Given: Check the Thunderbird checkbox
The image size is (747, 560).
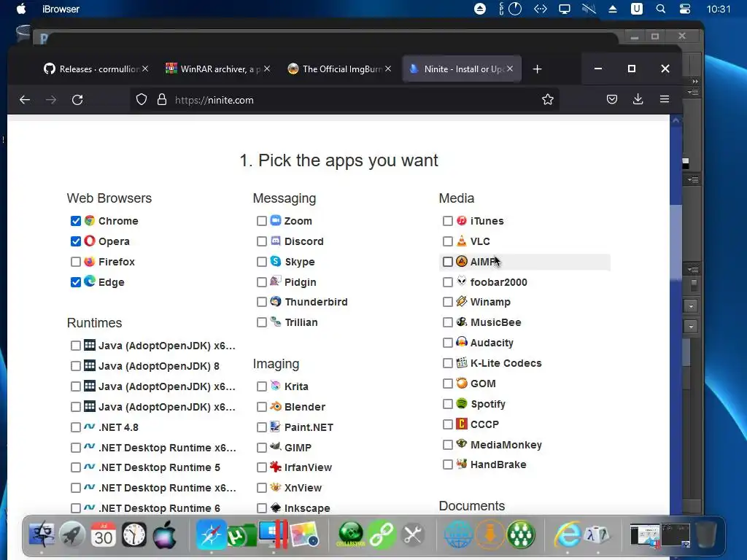Looking at the screenshot, I should [x=262, y=302].
